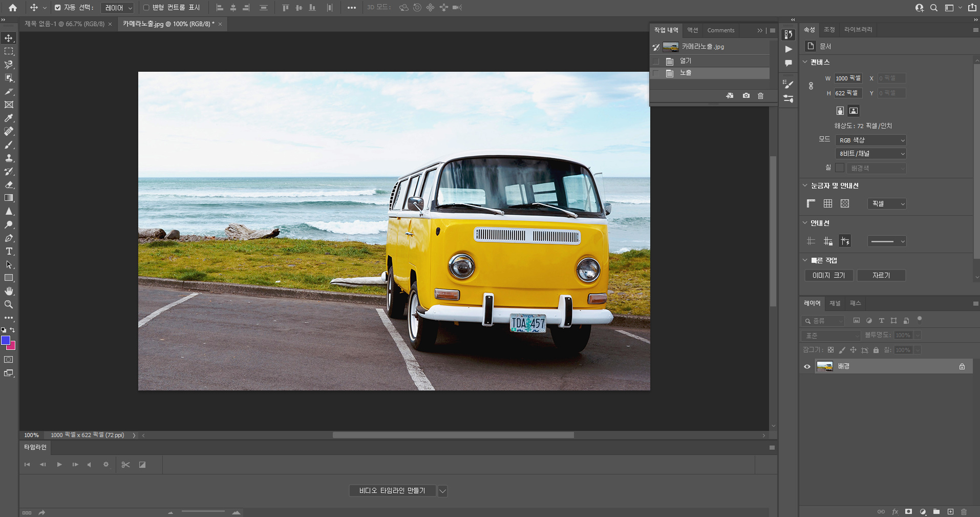Select the Dodge tool
The image size is (980, 517).
(9, 224)
